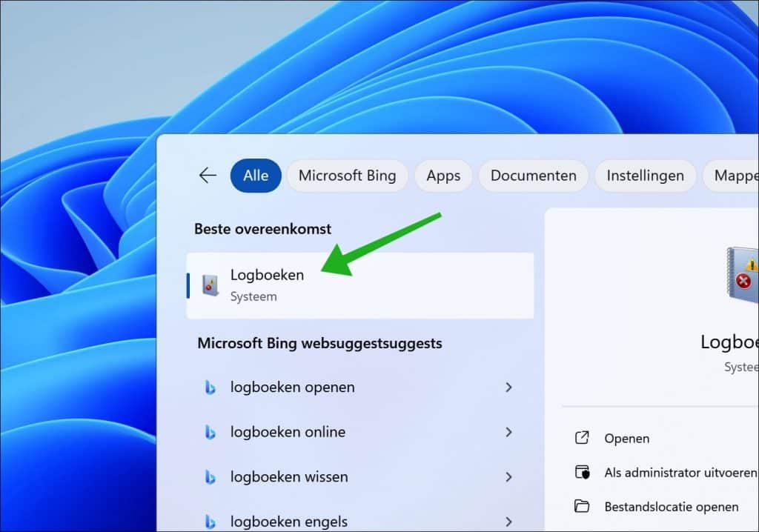
Task: Select the Alle filter tab
Action: [256, 176]
